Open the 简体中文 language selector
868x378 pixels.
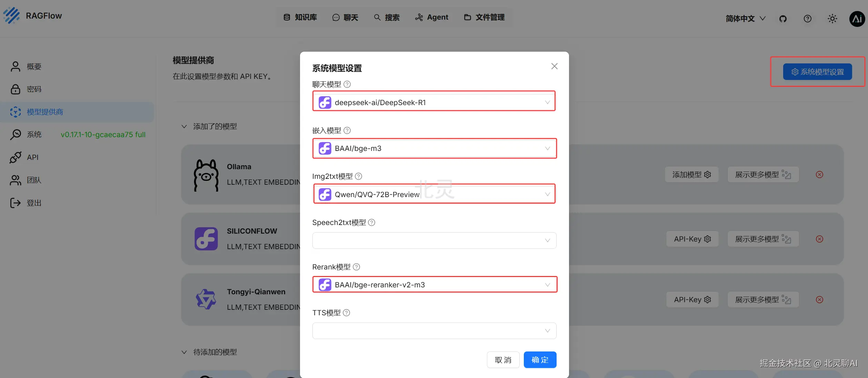pos(745,19)
